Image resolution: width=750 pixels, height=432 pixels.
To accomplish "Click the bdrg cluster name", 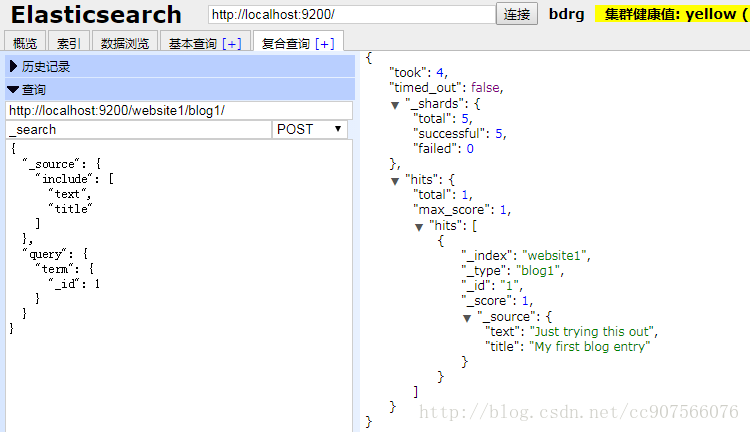I will click(566, 14).
